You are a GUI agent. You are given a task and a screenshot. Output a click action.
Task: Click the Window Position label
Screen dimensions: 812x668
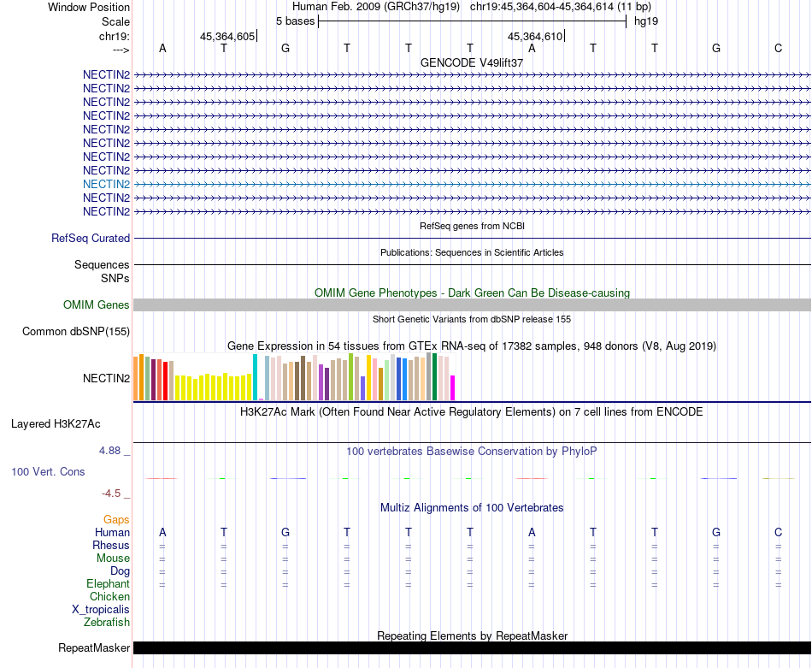click(x=89, y=7)
